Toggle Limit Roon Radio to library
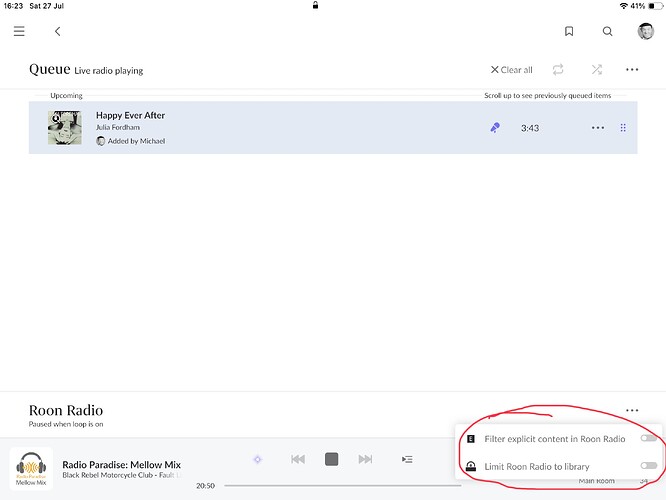 [x=648, y=466]
